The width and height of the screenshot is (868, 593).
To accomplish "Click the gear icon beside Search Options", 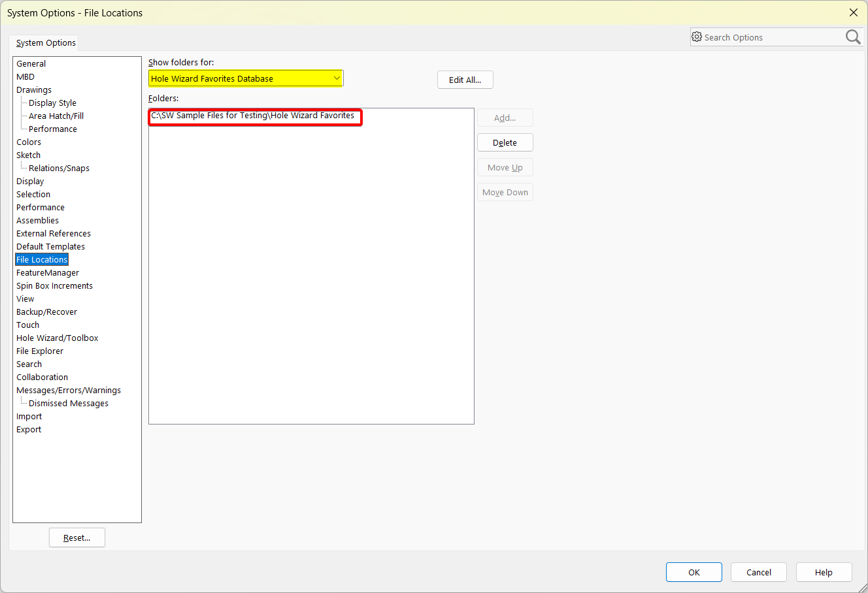I will pos(697,37).
